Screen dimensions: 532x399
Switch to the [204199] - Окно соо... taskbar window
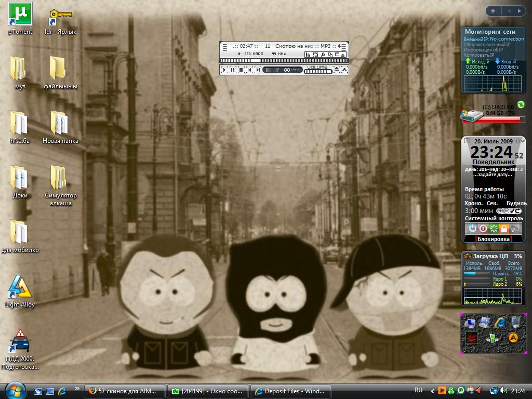208,391
